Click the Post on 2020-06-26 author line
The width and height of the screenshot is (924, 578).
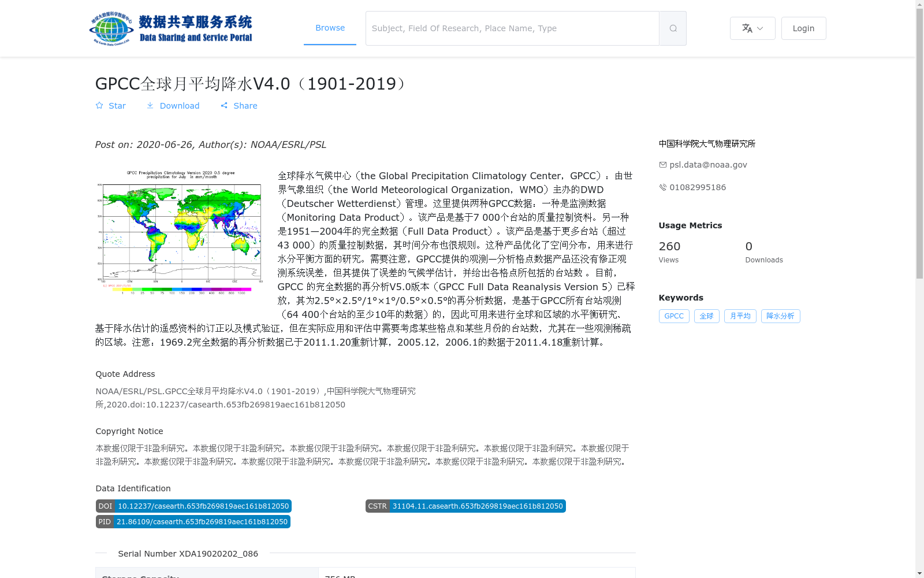point(211,144)
